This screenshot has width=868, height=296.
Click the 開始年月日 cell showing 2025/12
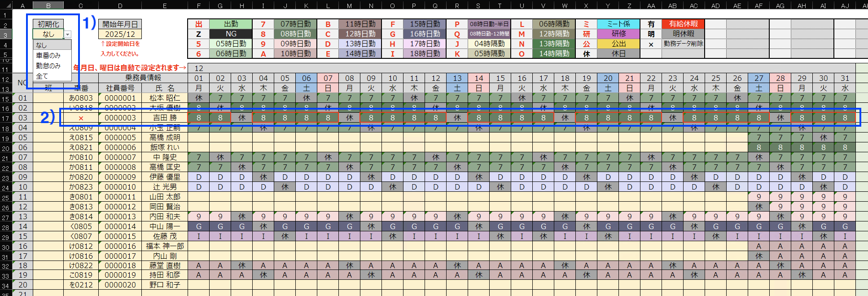click(120, 34)
